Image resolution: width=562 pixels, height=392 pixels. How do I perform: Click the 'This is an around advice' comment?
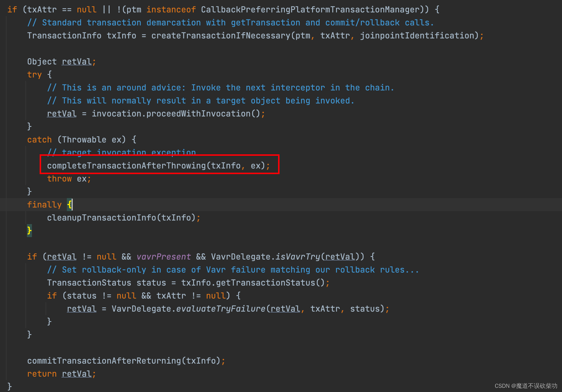[x=220, y=88]
